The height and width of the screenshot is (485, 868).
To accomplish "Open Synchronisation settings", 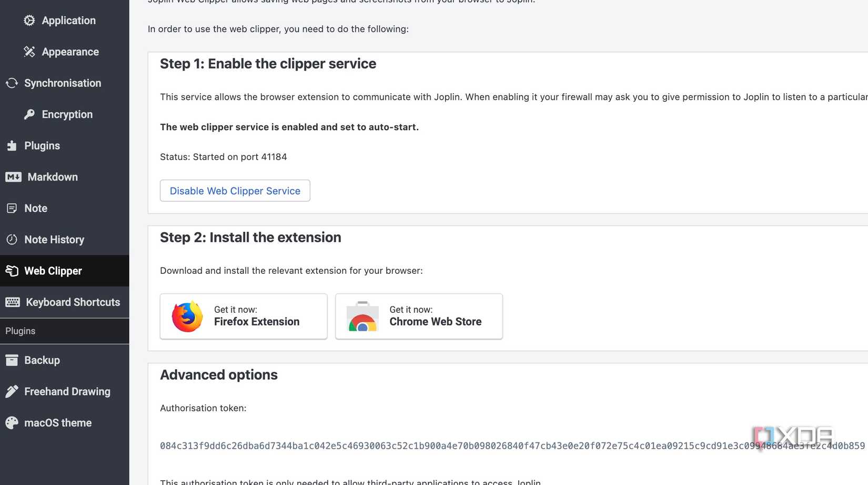I will [62, 83].
